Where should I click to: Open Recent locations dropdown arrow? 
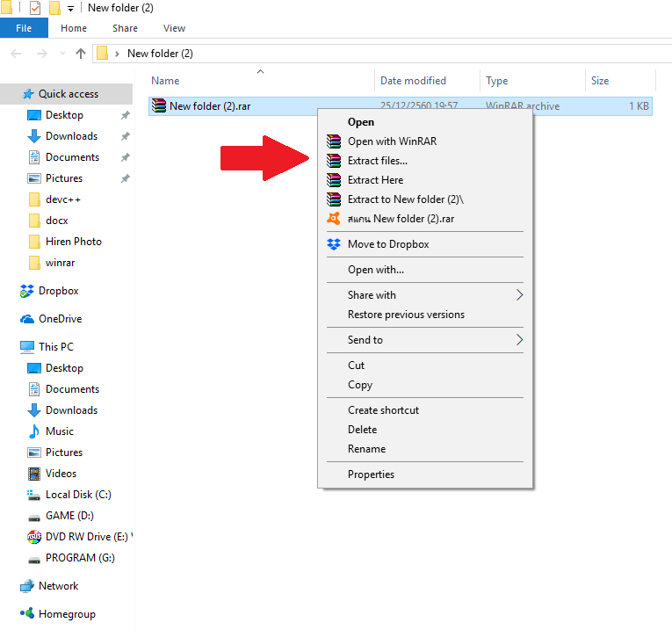pyautogui.click(x=62, y=54)
